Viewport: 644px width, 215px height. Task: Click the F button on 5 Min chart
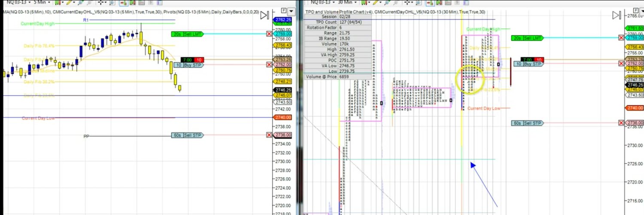click(x=284, y=10)
